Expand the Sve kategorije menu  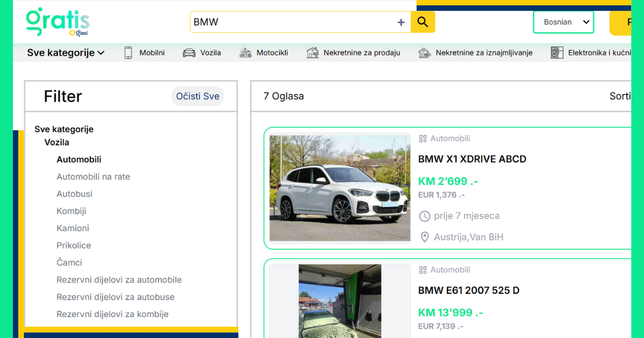pyautogui.click(x=65, y=53)
